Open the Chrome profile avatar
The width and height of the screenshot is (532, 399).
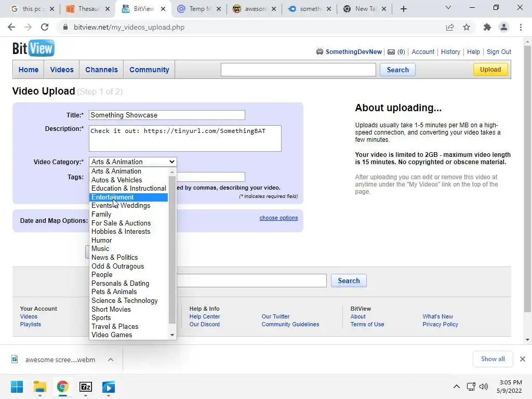(504, 27)
